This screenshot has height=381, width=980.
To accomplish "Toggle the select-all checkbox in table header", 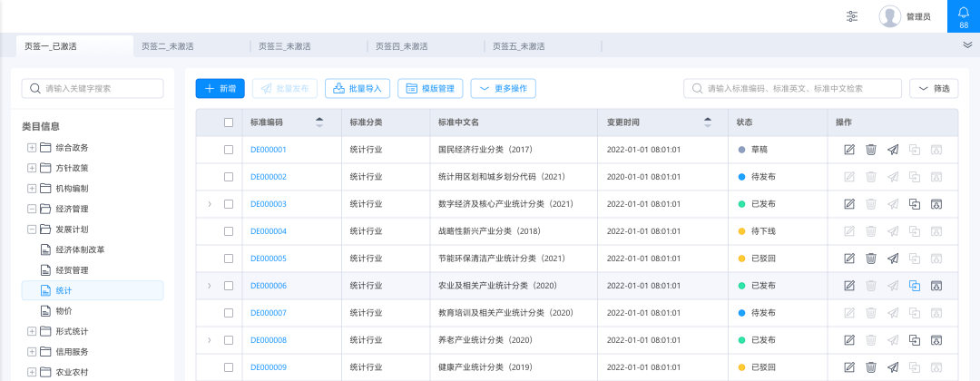I will point(229,122).
